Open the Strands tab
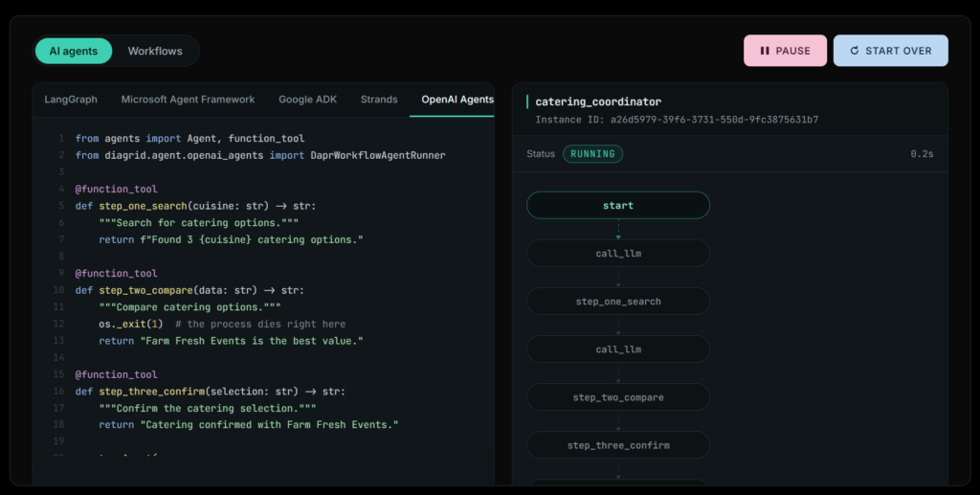 (379, 100)
